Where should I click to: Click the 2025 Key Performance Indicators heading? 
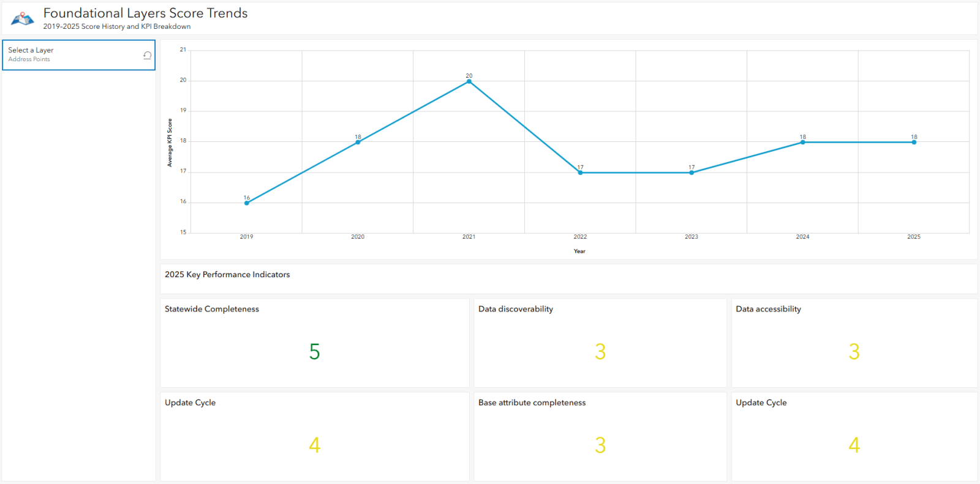tap(227, 275)
